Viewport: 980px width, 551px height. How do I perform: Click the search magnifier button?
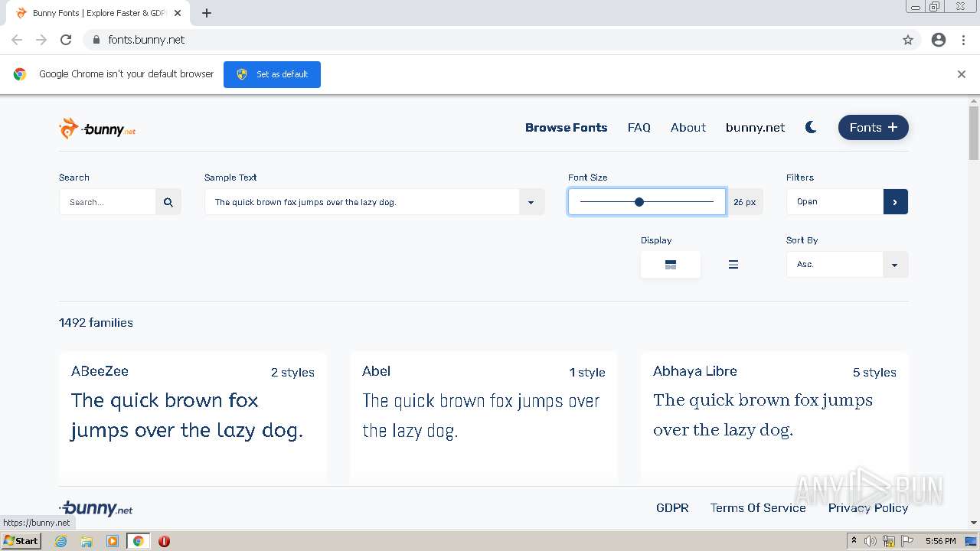[x=168, y=202]
